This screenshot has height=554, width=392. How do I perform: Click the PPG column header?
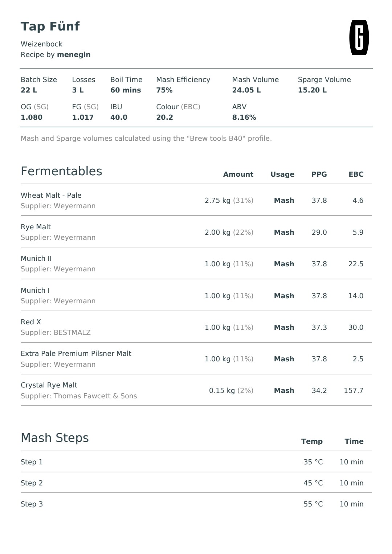pos(319,174)
